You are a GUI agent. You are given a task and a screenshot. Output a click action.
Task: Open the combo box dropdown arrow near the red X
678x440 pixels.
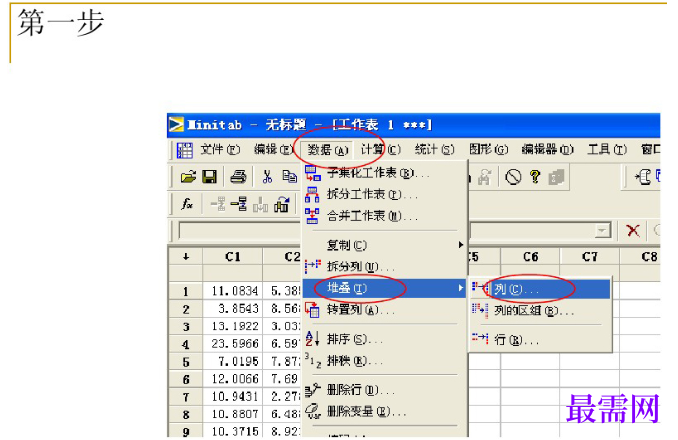tap(602, 230)
